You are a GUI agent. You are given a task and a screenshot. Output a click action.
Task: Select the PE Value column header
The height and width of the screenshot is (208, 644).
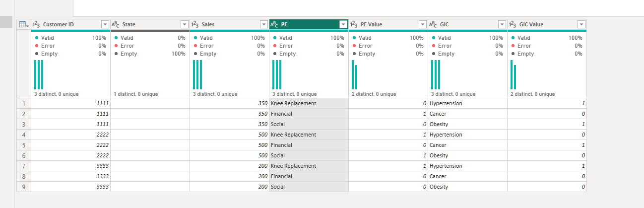(388, 24)
